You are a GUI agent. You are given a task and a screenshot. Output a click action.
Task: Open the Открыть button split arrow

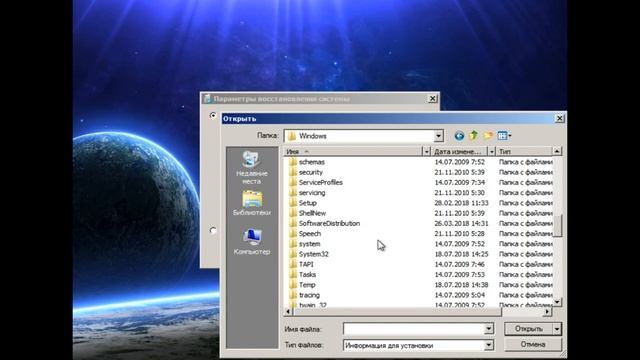pos(557,329)
